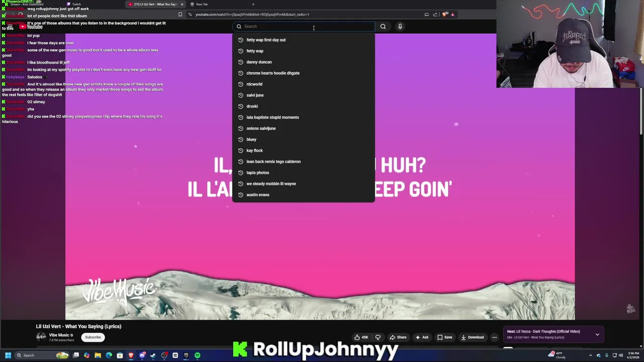Open a new browser tab with plus

(253, 4)
